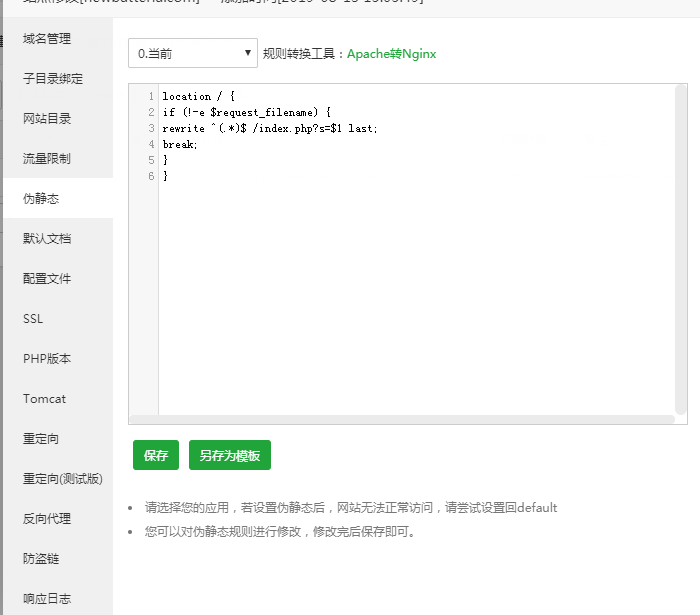Switch to SSL settings
700x615 pixels.
tap(33, 319)
